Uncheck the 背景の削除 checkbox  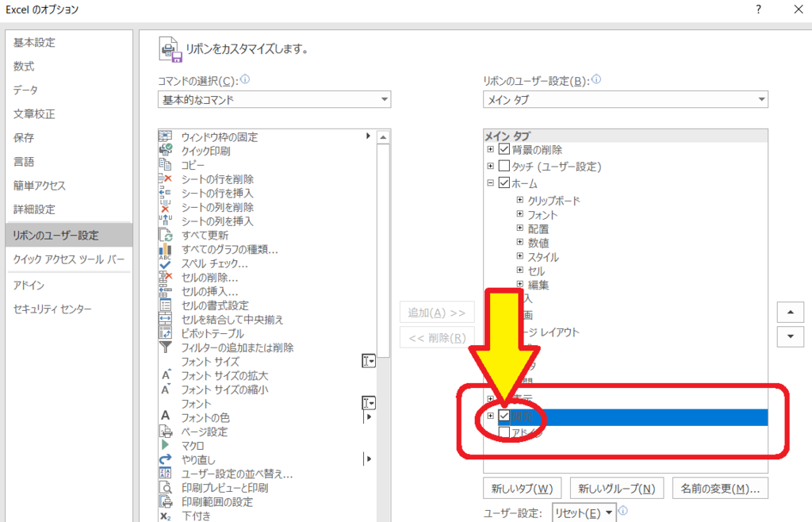[x=504, y=149]
